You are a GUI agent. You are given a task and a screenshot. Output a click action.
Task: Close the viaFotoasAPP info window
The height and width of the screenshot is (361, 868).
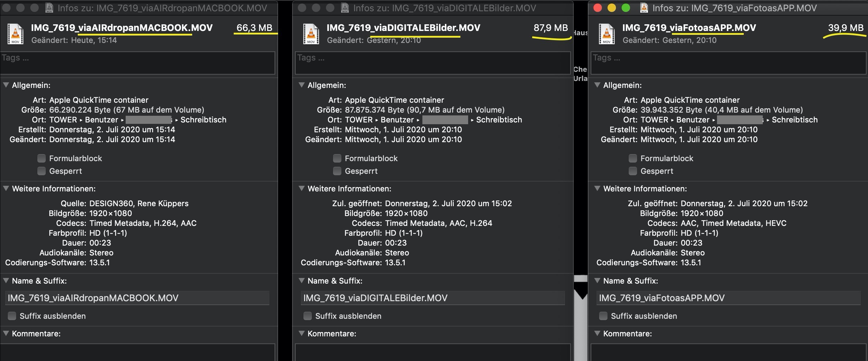598,8
